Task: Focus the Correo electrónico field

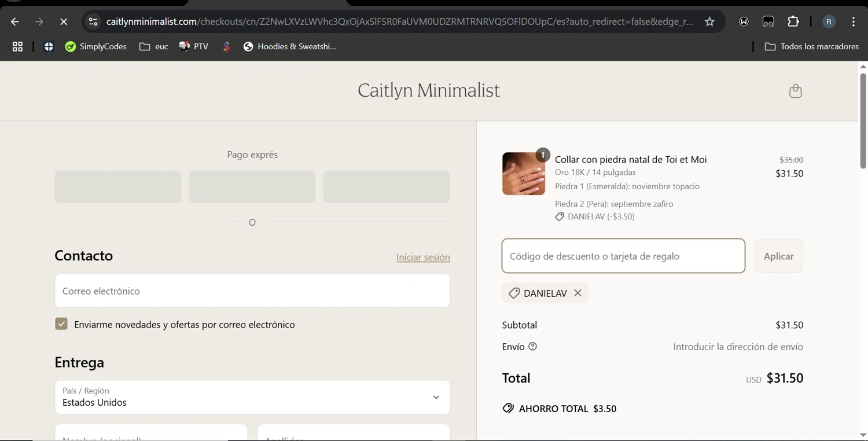Action: (252, 291)
